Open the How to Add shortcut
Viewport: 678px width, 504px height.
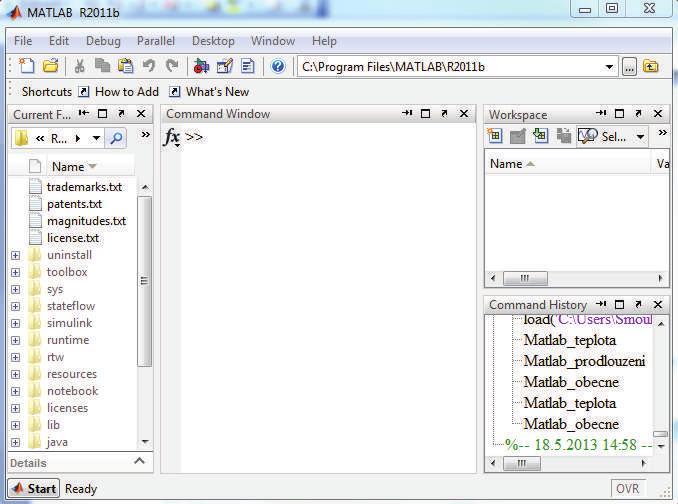[x=118, y=92]
